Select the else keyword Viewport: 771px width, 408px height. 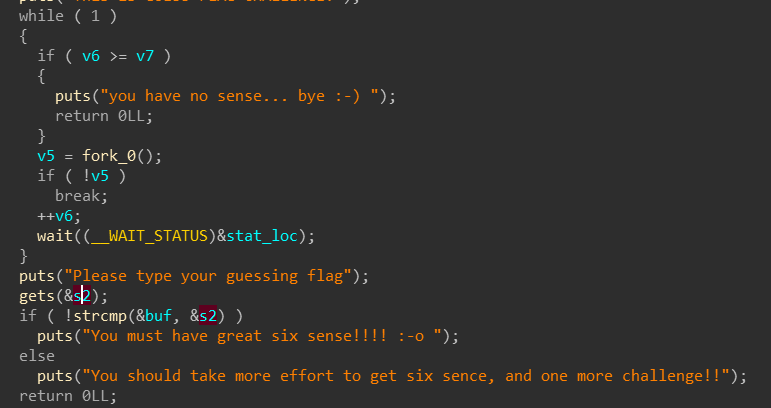point(37,356)
